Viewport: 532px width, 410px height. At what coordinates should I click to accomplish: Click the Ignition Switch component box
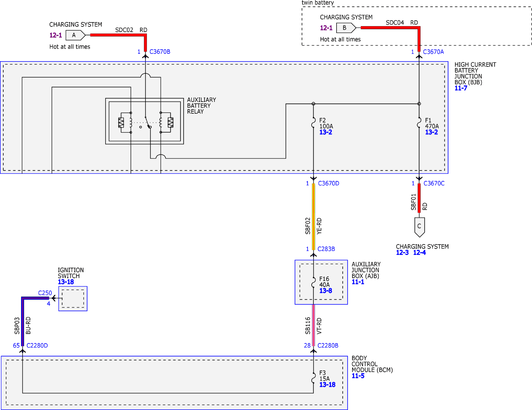73,299
